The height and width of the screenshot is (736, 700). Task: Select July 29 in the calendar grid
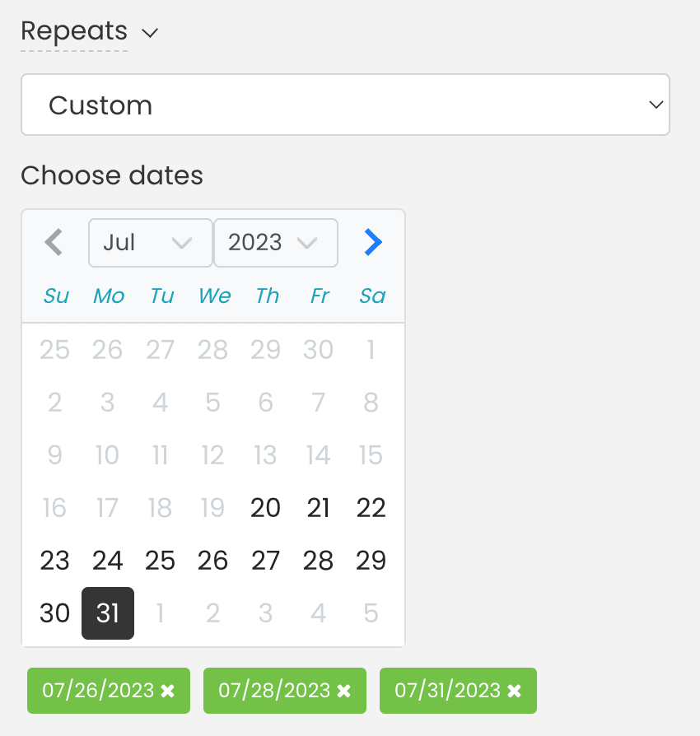coord(371,561)
